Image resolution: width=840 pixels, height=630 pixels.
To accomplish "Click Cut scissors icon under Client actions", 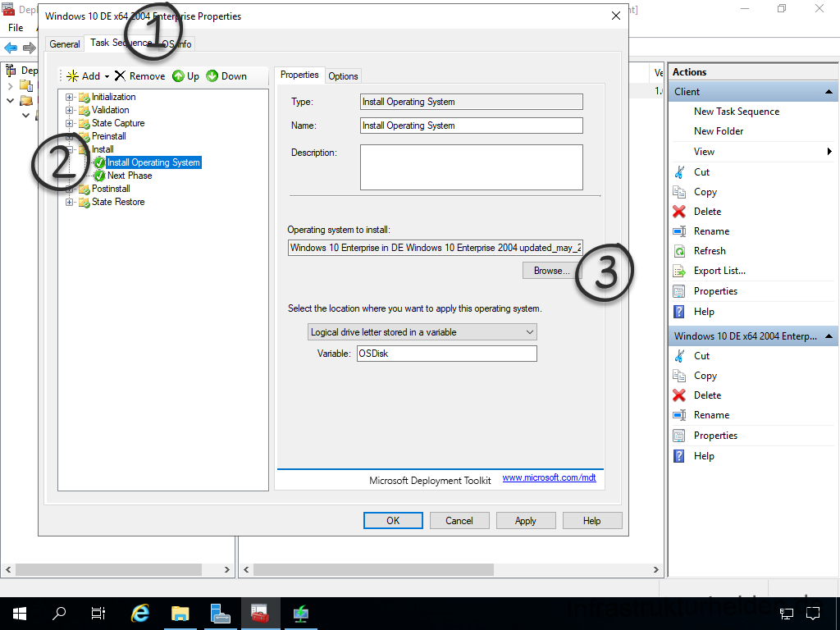I will (679, 172).
